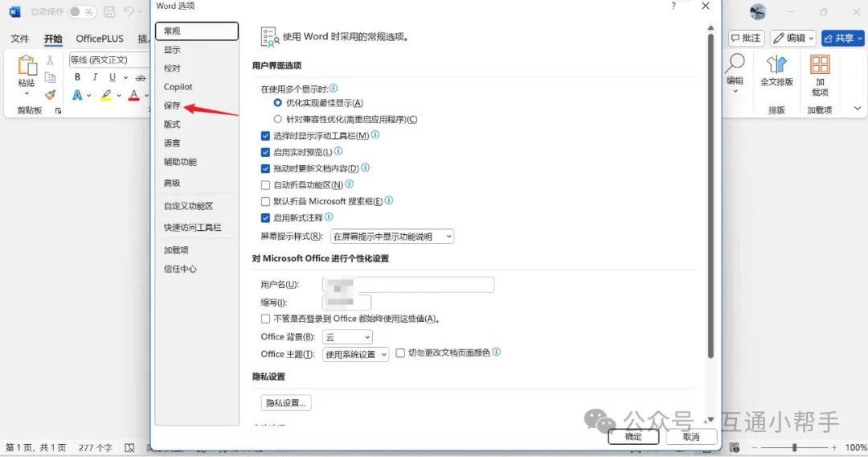
Task: Open the 保存 options category
Action: [172, 105]
